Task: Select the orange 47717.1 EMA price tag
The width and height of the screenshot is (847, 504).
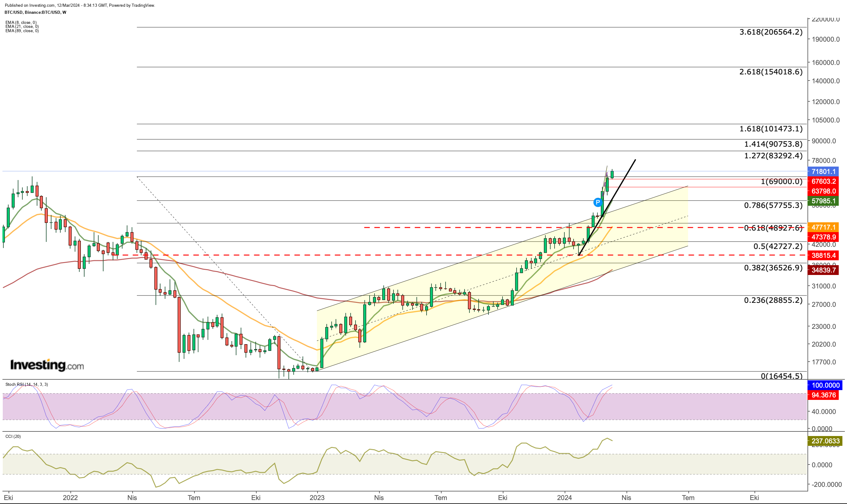Action: coord(823,227)
